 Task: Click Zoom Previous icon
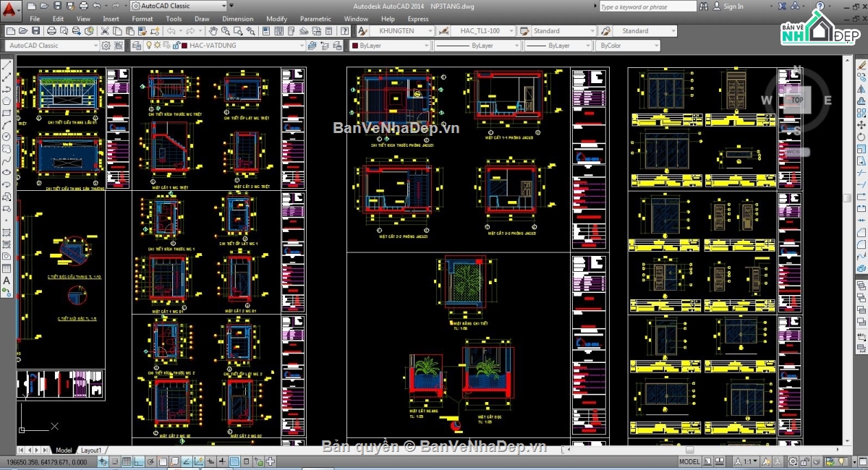tap(252, 31)
